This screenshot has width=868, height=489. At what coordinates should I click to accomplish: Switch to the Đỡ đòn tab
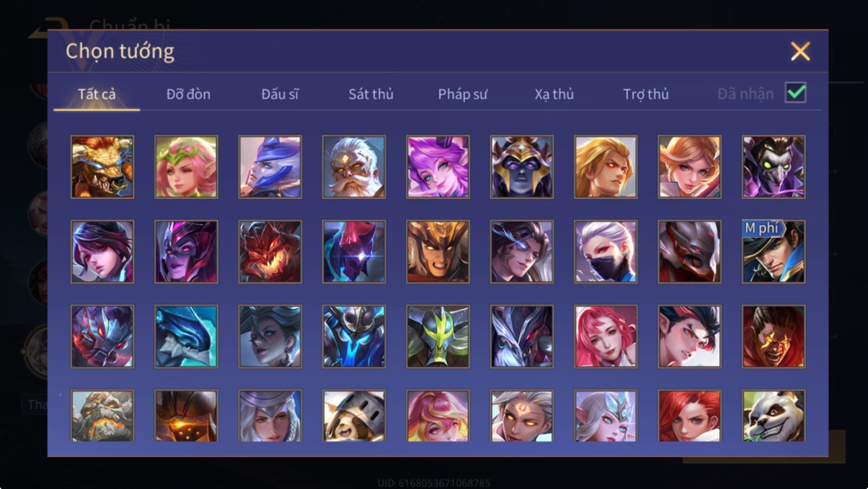point(188,94)
